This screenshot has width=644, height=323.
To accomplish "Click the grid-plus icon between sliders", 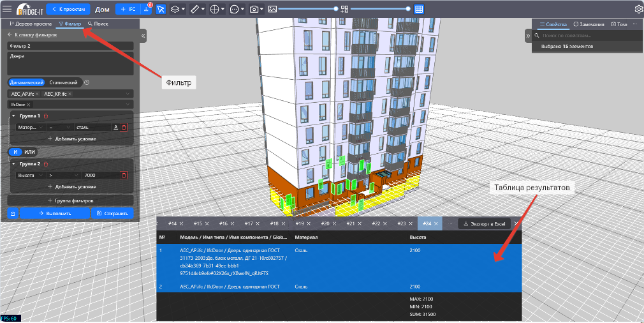I will (x=344, y=9).
